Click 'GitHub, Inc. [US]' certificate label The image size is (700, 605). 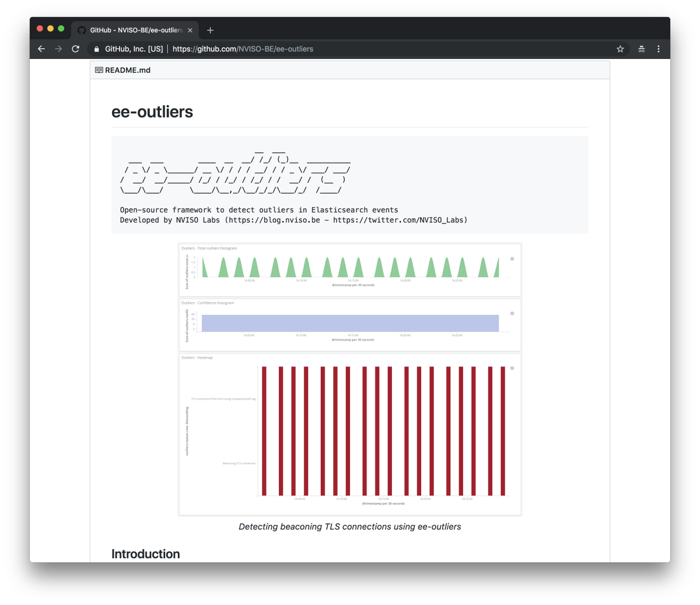tap(134, 49)
